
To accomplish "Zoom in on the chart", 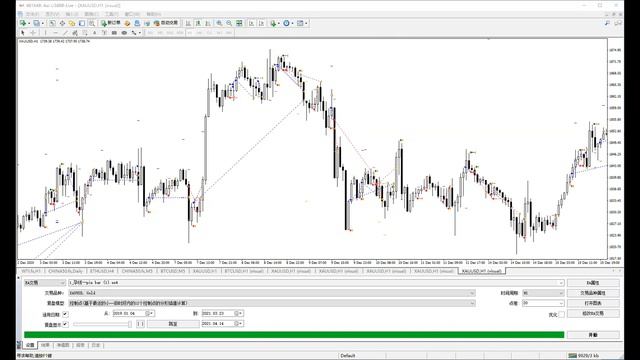I will click(x=219, y=23).
